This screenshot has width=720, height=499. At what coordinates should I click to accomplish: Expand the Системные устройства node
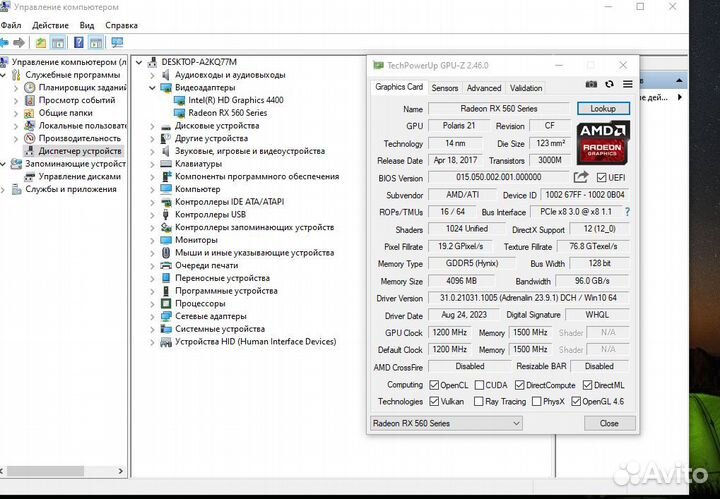152,329
